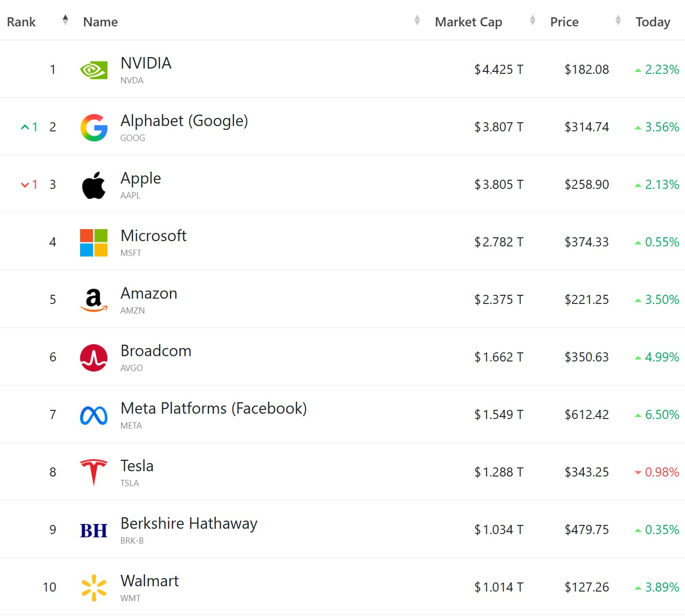Click the red Broadcom logo
Screen dimensions: 685x616
click(94, 358)
